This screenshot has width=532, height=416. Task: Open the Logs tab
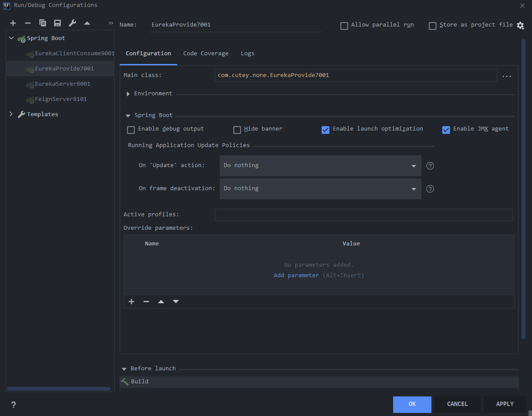248,54
